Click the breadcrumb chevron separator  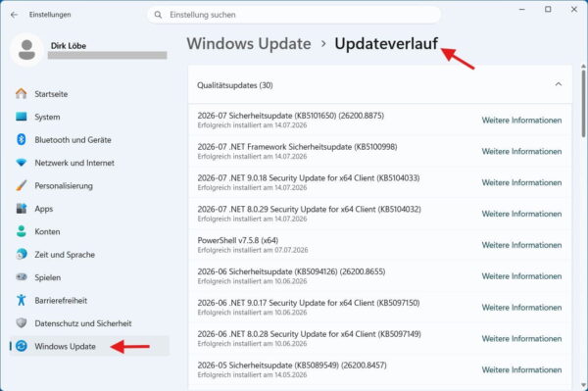[323, 44]
